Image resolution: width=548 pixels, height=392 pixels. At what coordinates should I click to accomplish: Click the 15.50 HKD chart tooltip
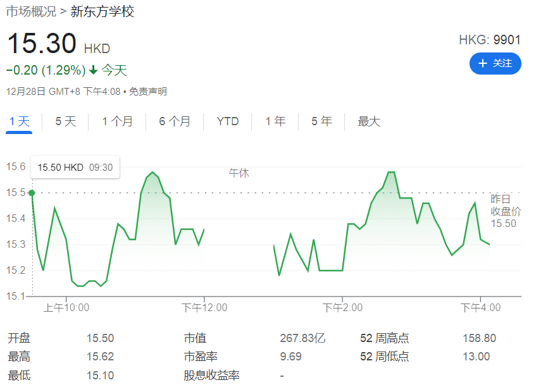tap(75, 168)
